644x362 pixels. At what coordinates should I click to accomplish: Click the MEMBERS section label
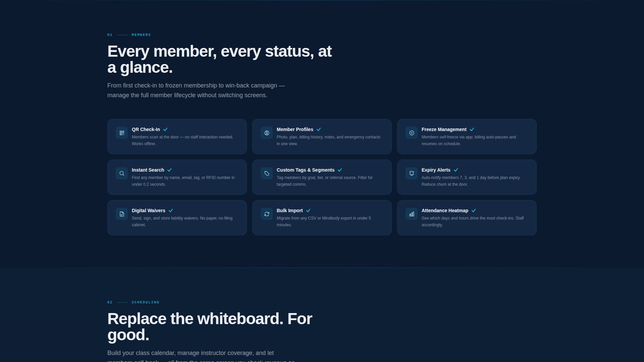pos(141,35)
